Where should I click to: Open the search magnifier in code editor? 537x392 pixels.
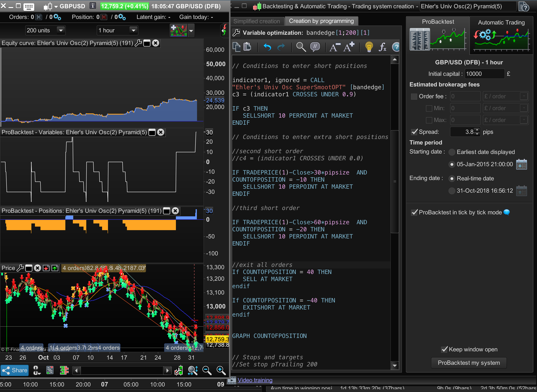[x=301, y=47]
